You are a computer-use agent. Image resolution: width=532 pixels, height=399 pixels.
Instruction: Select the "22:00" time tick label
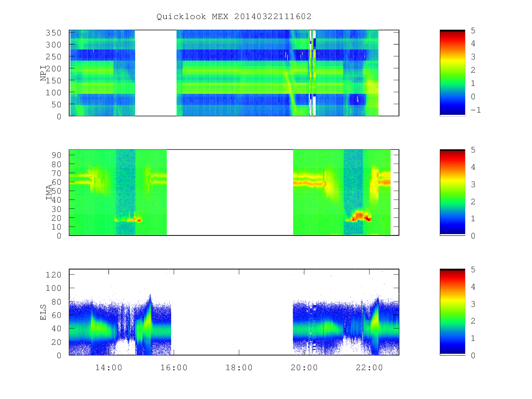click(369, 368)
